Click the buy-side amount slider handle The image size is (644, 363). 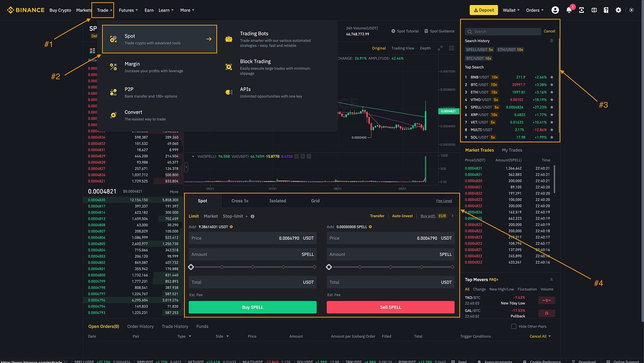pos(191,267)
